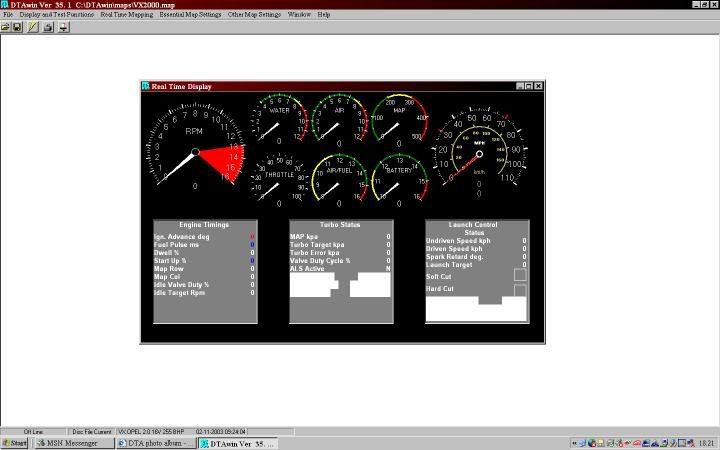Click the VX OPEL 2.0 16V status entry
This screenshot has width=720, height=450.
[x=151, y=432]
